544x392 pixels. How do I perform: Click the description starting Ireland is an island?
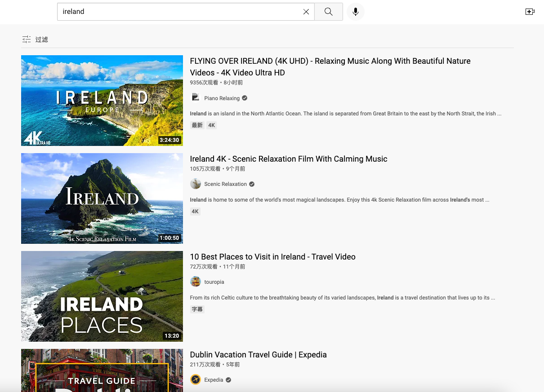coord(346,114)
